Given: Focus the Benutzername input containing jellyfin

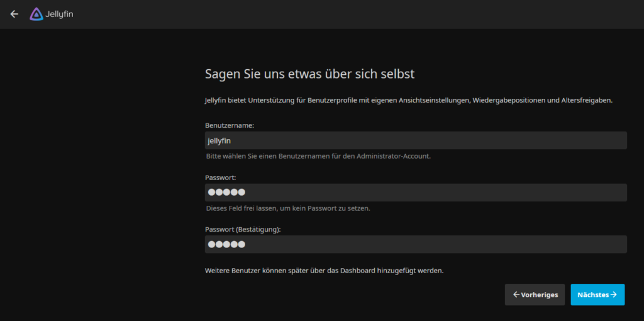Looking at the screenshot, I should point(415,140).
